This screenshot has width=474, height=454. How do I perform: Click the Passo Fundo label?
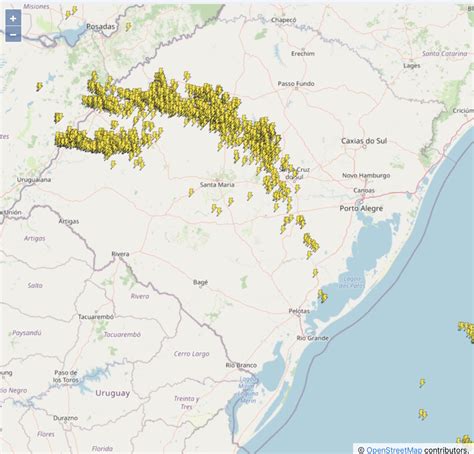(296, 84)
